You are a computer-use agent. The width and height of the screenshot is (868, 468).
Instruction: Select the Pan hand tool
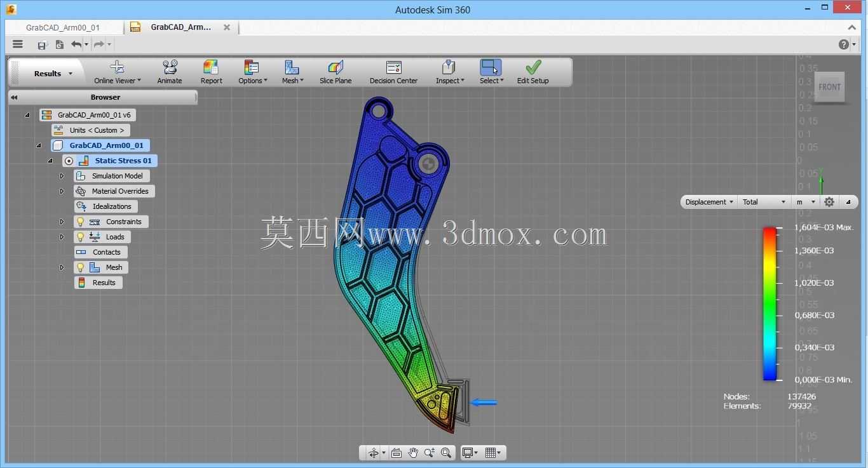413,453
